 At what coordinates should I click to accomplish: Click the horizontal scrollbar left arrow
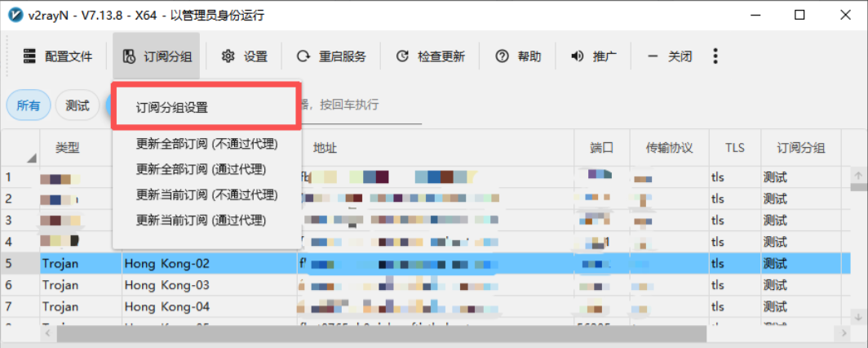48,333
